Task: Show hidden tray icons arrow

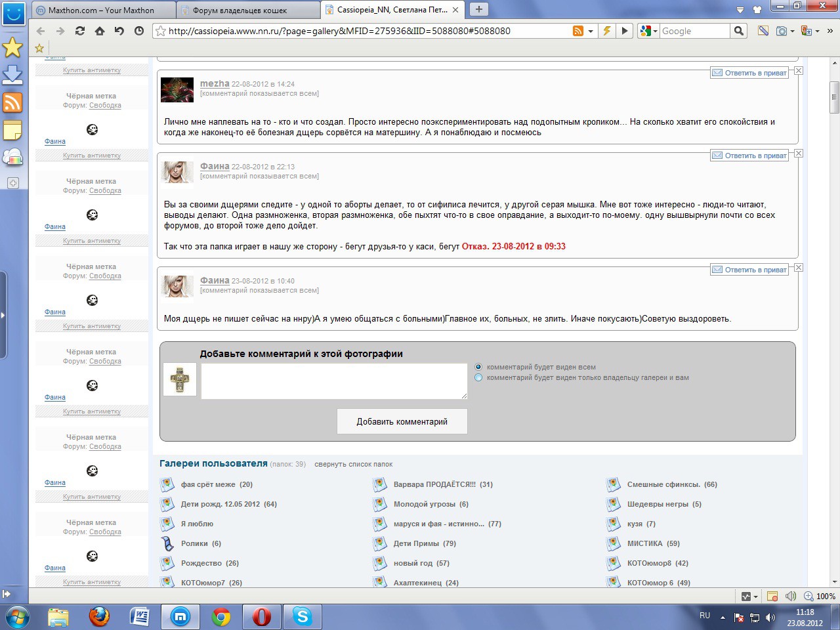Action: click(723, 617)
